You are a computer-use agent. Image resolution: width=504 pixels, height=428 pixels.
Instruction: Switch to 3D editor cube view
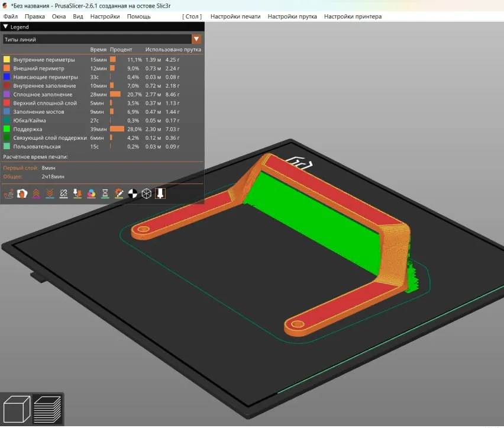tap(17, 409)
